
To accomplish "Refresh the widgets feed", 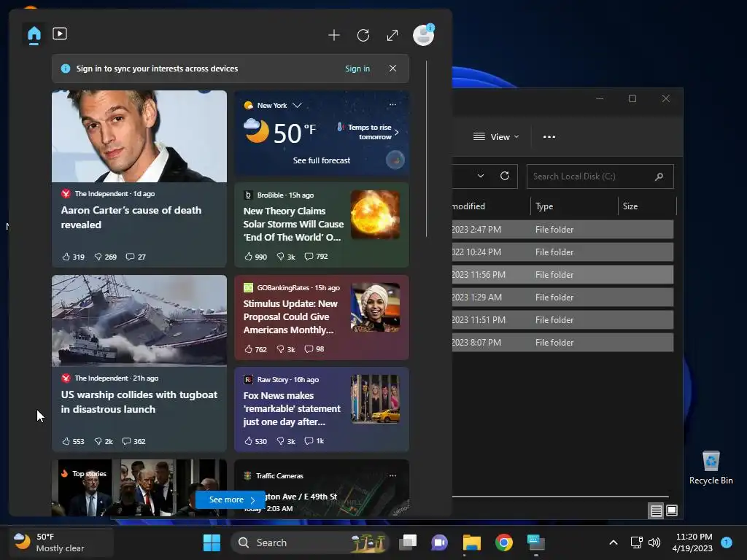I will (x=363, y=35).
